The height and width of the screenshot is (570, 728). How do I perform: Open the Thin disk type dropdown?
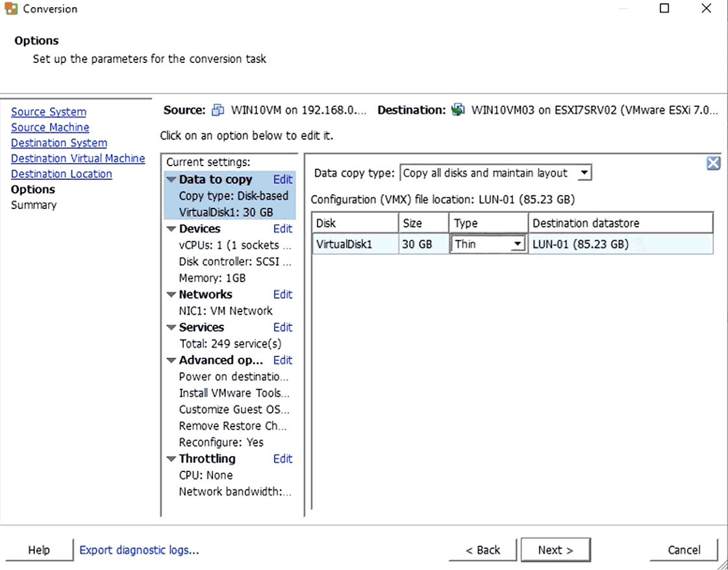(x=517, y=244)
